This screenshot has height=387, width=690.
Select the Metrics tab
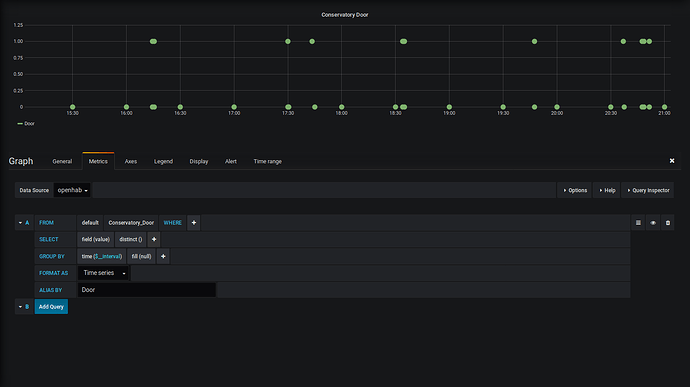pyautogui.click(x=98, y=161)
